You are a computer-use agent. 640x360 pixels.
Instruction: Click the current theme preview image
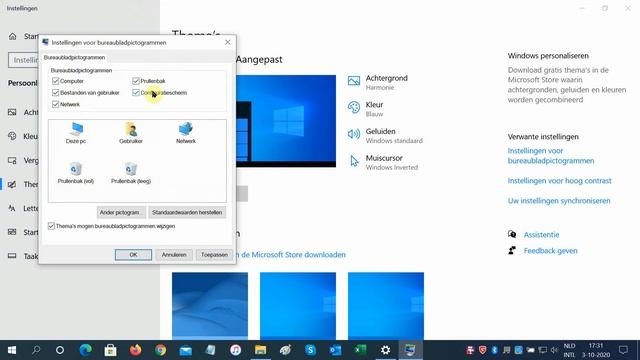tap(286, 121)
